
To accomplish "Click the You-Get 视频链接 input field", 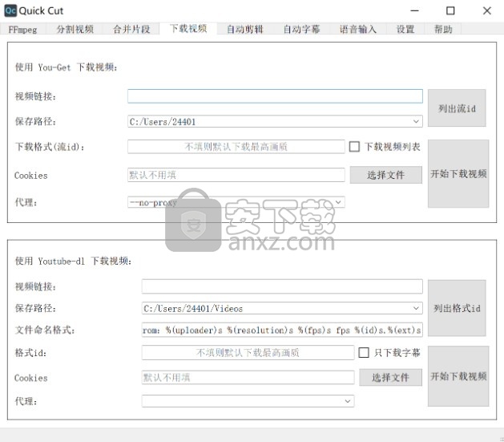I will coord(275,96).
